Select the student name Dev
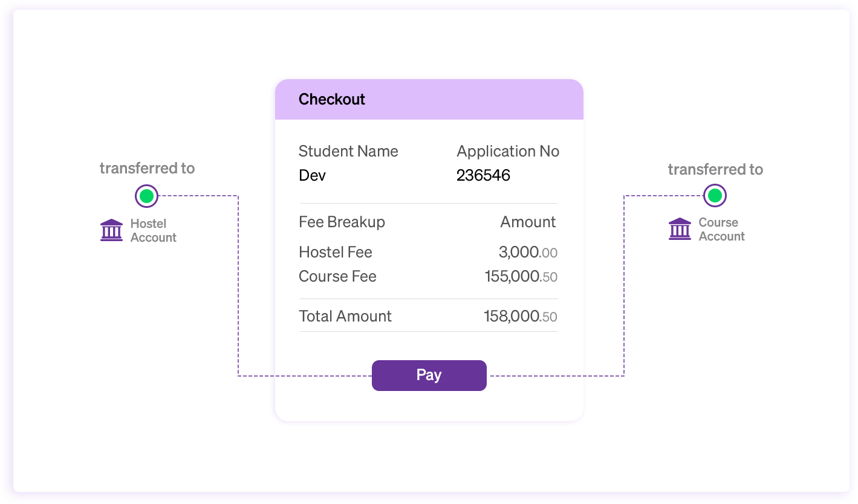Viewport: 858px width, 504px height. 312,175
